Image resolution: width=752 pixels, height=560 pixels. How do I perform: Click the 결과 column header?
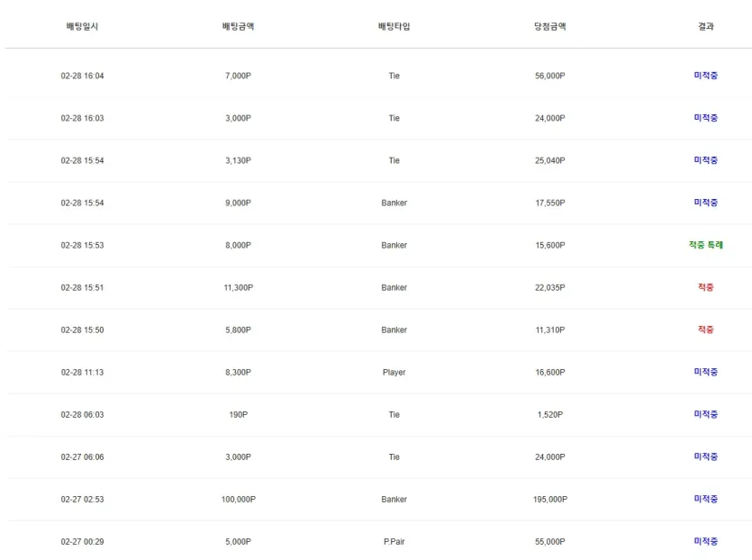[x=705, y=26]
